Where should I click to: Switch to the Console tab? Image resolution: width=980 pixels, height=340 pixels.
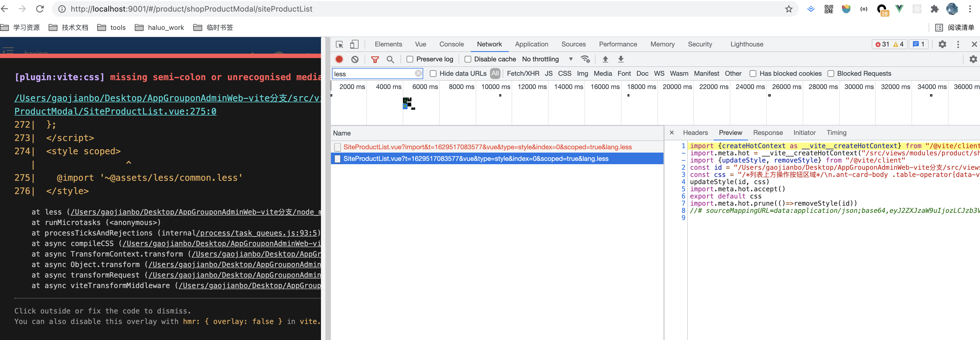(451, 44)
